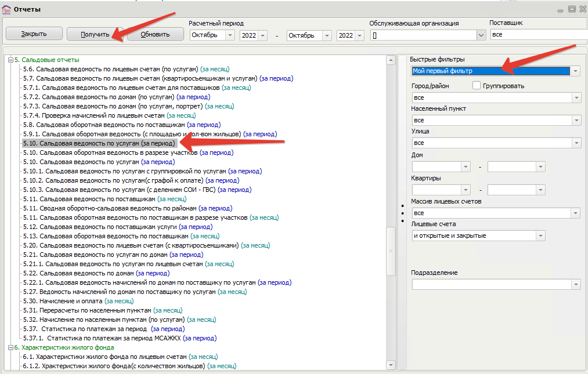Select report 5.31 Перерасчеты по населенным пунктам
This screenshot has height=374, width=588.
point(102,310)
